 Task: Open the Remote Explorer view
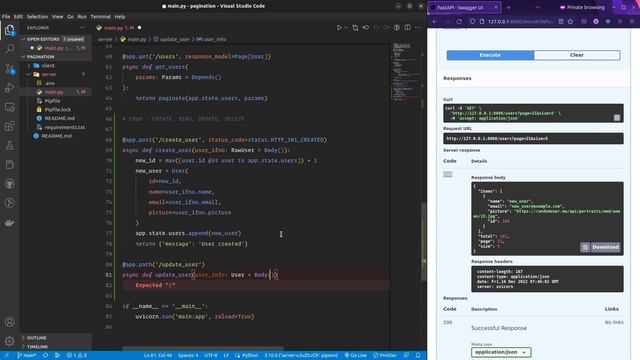click(9, 107)
